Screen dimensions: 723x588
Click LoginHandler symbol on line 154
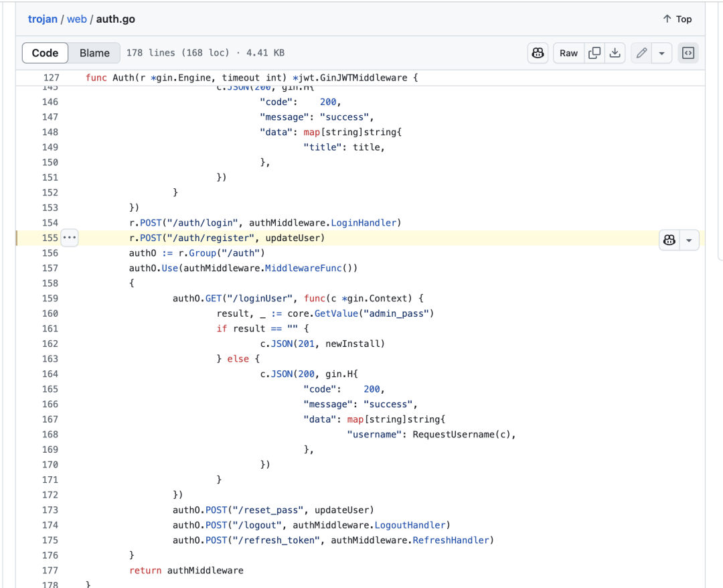click(x=364, y=223)
